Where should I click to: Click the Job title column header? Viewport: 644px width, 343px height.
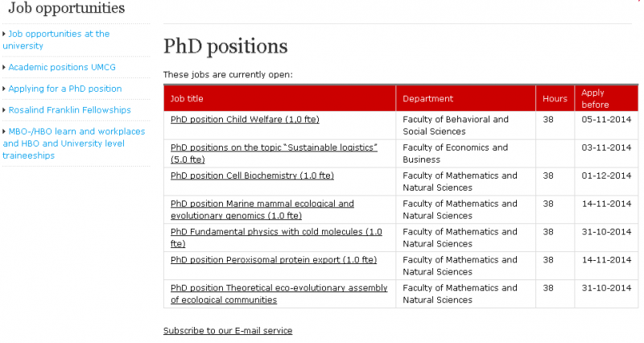187,98
